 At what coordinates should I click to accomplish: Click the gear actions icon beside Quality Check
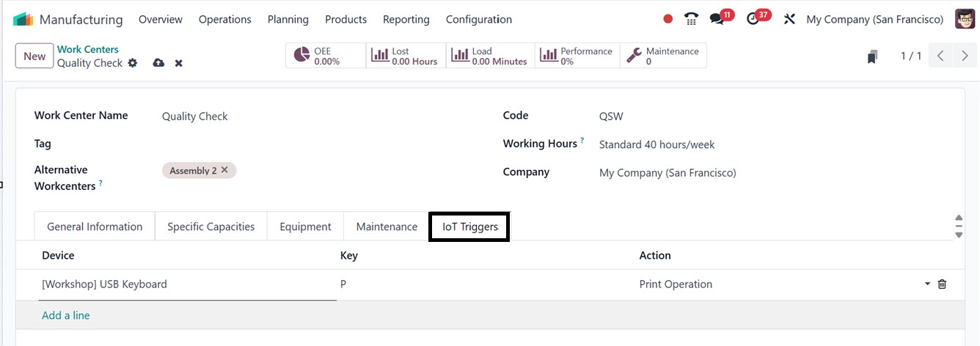[133, 63]
